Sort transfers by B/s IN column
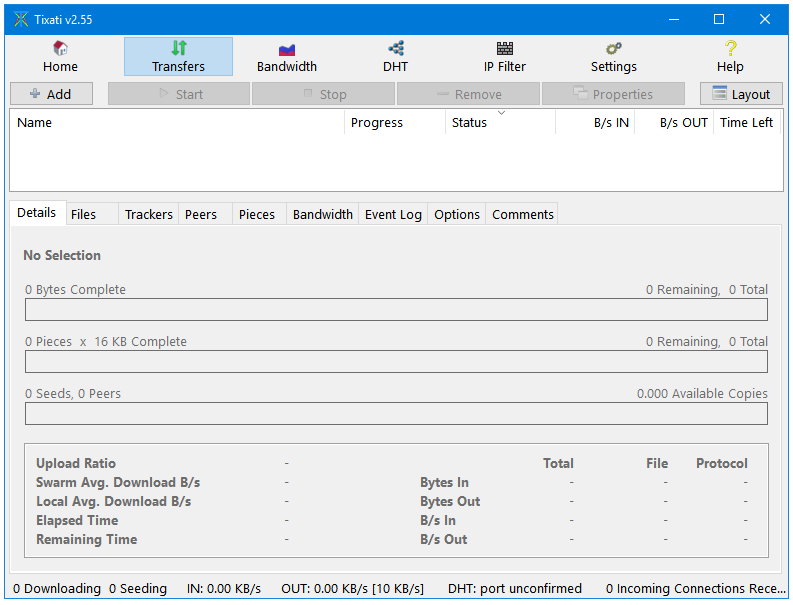 tap(595, 122)
